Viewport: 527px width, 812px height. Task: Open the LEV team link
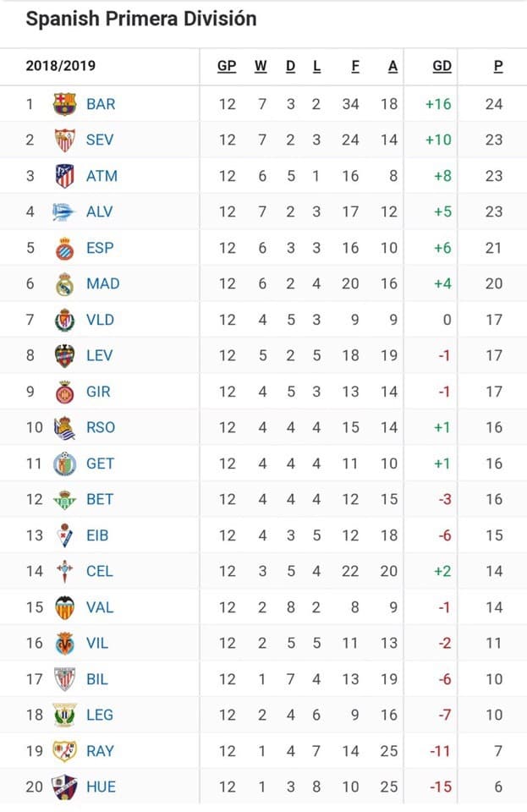100,356
